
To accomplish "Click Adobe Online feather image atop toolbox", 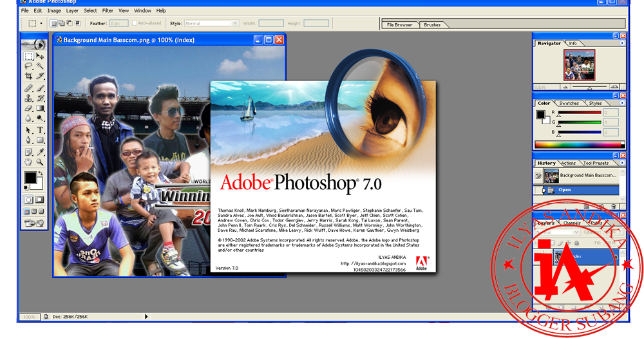I will pos(35,44).
